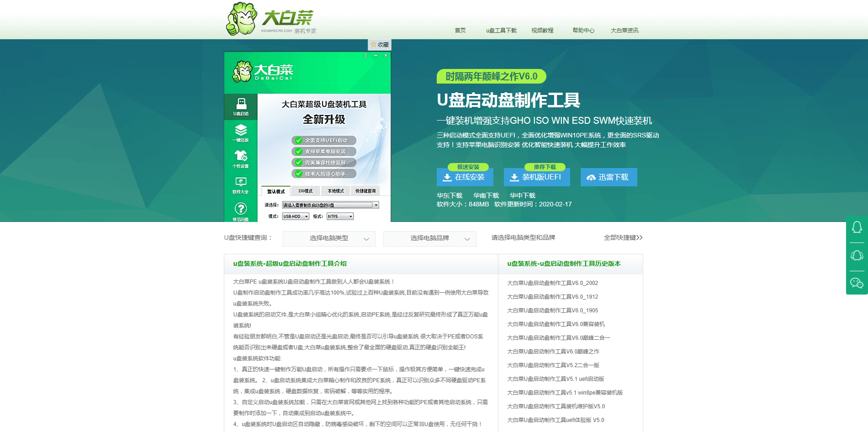Expand the 选择电脑品牌 dropdown
This screenshot has height=432, width=868.
tap(430, 238)
